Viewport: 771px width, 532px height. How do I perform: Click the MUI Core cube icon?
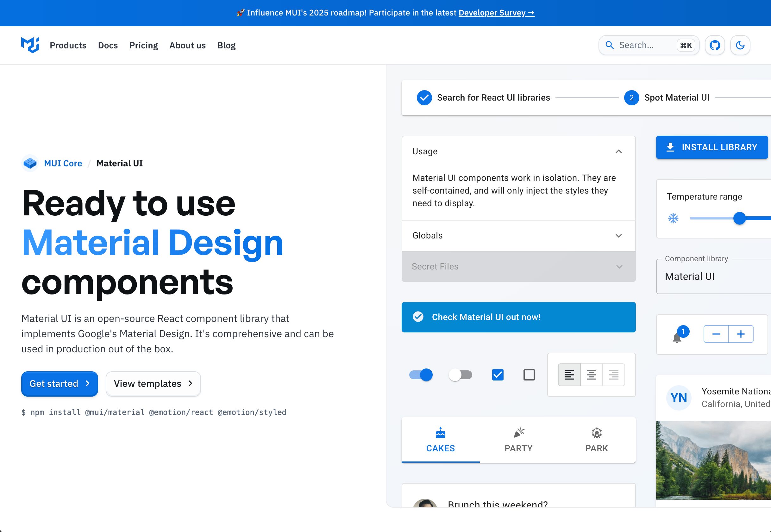coord(30,163)
